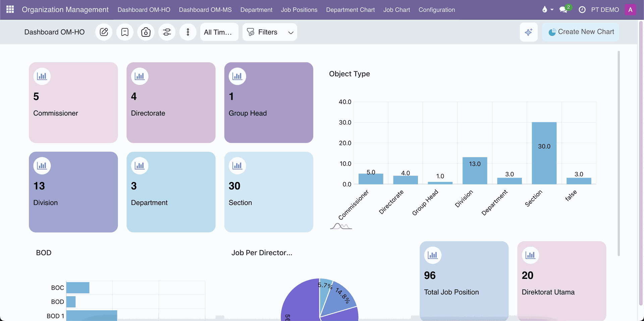The image size is (644, 321).
Task: Expand the water drop debug dropdown
Action: [547, 10]
